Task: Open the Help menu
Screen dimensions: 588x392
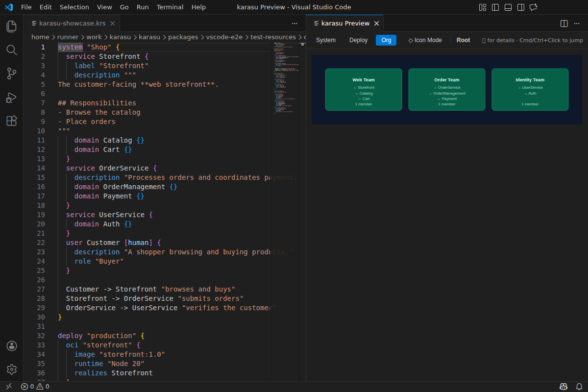Action: pos(198,7)
